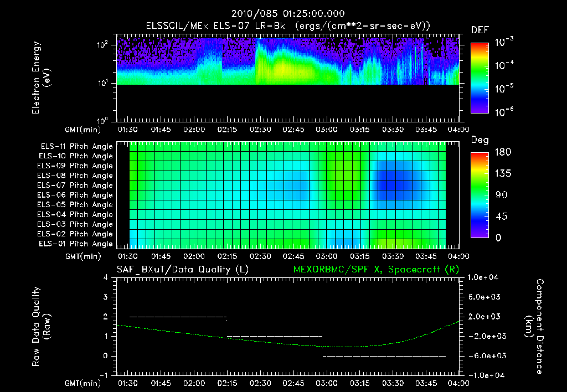This screenshot has height=392, width=567.
Task: Click the data quality line segment at level 1
Action: 275,336
